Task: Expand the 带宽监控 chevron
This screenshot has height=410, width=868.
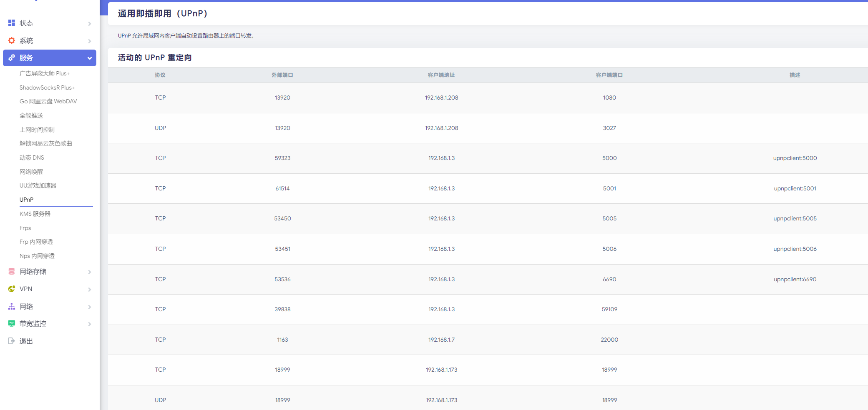Action: [89, 324]
